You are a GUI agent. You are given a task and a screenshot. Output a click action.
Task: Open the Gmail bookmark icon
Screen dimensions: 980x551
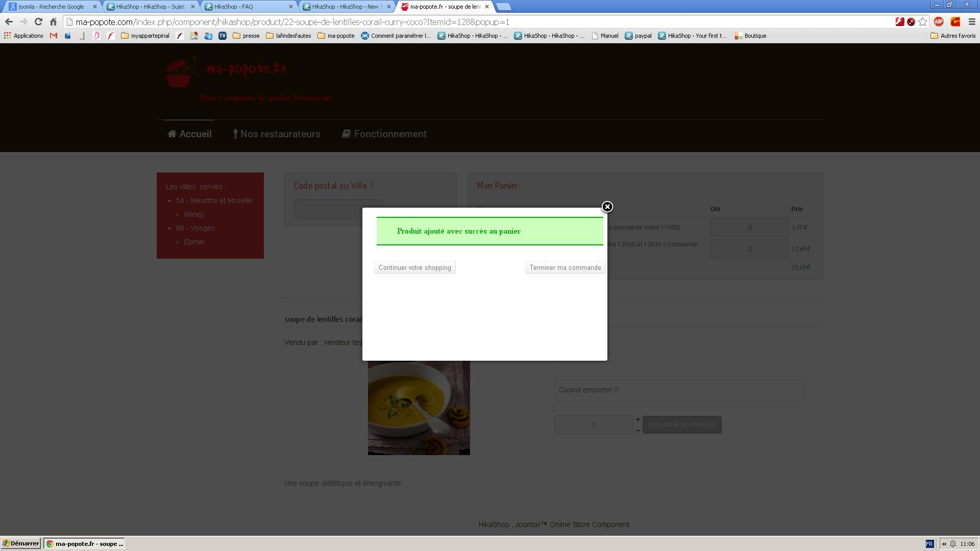coord(54,36)
